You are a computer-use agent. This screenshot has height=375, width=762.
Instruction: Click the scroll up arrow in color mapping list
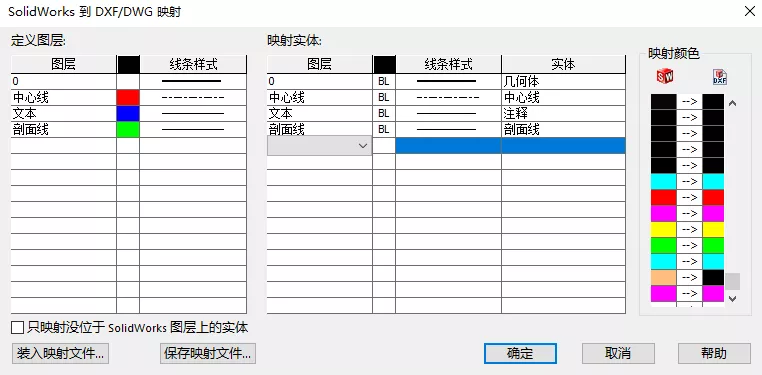733,103
